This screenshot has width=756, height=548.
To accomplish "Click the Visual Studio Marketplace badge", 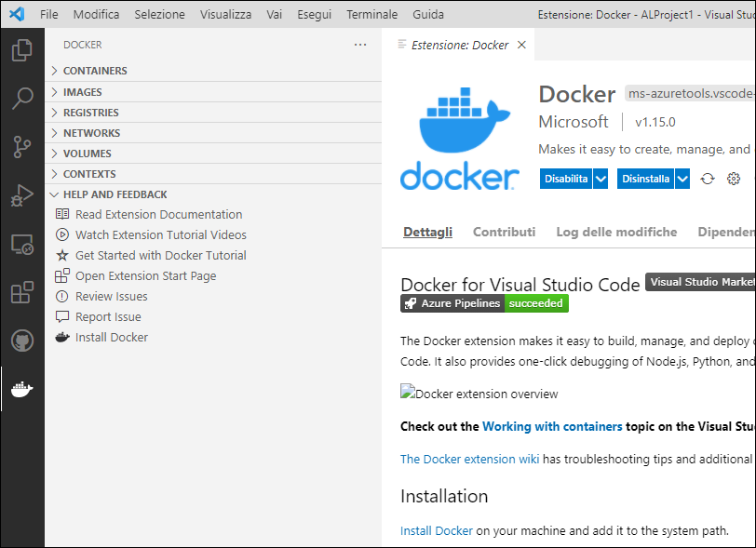I will point(700,282).
